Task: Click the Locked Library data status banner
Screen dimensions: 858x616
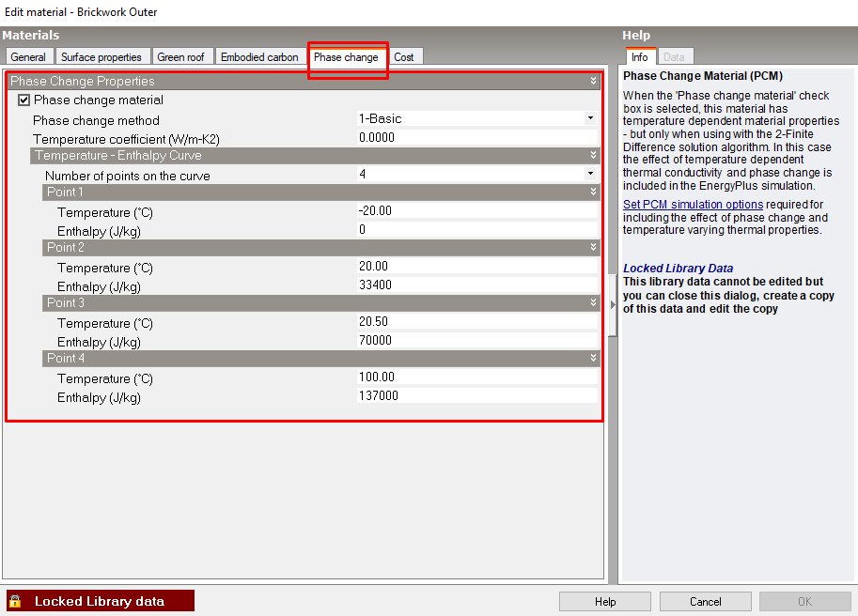Action: pyautogui.click(x=101, y=601)
